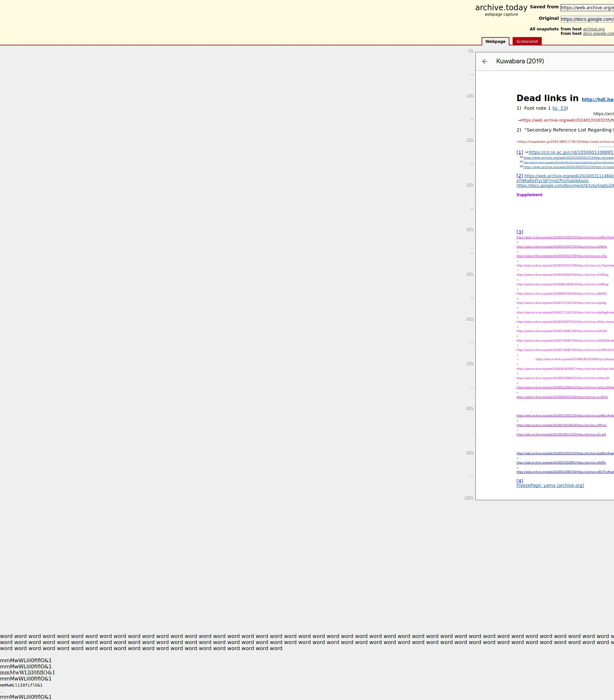Viewport: 614px width, 700px height.
Task: Open the hdl.handle link in heading
Action: tap(597, 99)
